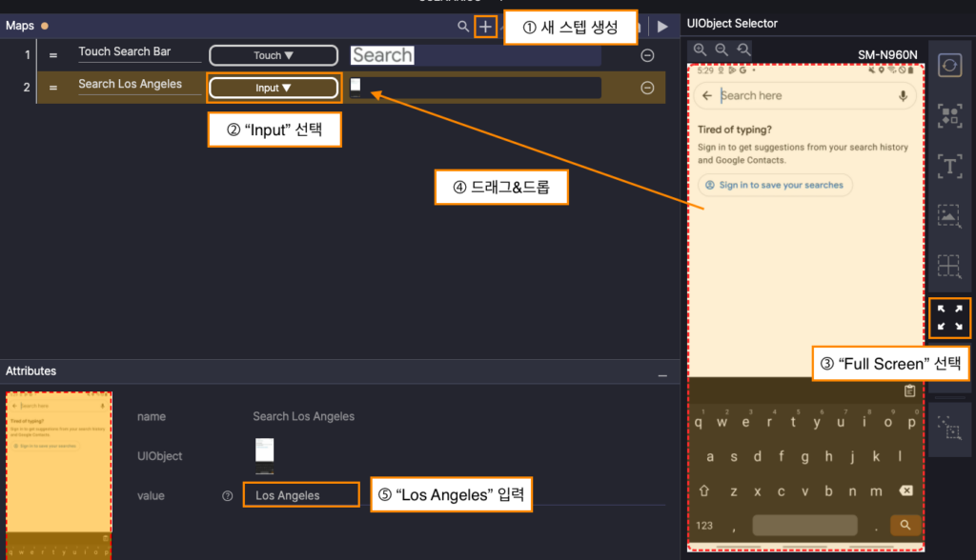Click the plus icon to add a step
The image size is (976, 560).
[x=486, y=28]
